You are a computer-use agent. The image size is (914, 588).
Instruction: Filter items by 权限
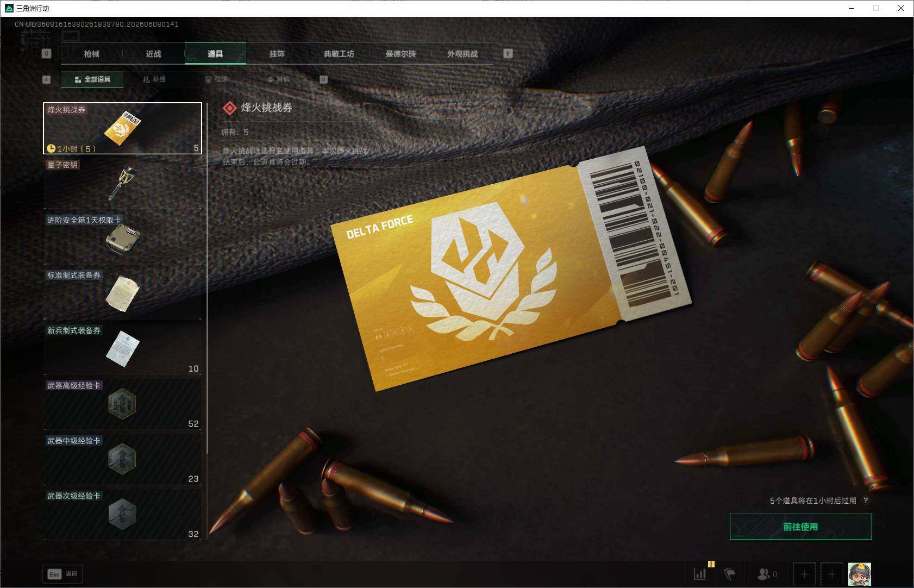[x=216, y=79]
